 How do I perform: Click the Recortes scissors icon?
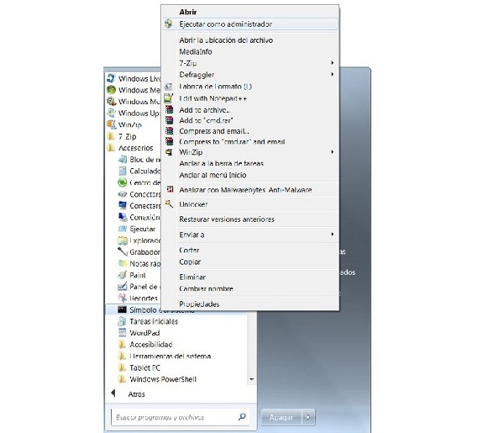coord(123,298)
